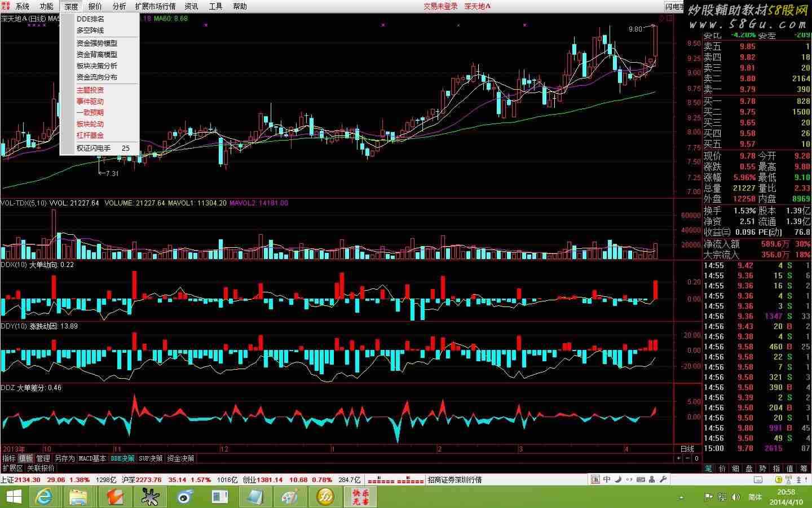This screenshot has height=508, width=812.
Task: Click the 招商证券深圳行情 status label
Action: tap(454, 480)
